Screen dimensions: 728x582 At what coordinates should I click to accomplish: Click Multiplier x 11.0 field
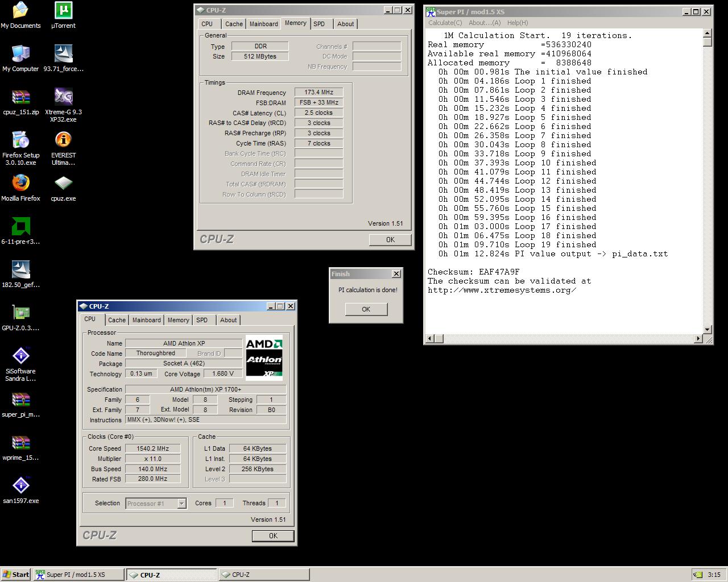(153, 459)
